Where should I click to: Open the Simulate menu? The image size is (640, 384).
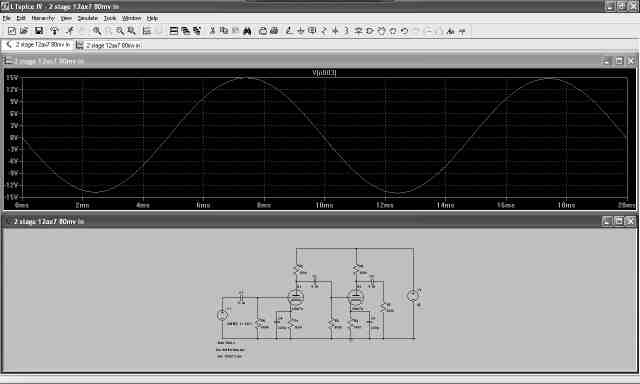pyautogui.click(x=87, y=18)
